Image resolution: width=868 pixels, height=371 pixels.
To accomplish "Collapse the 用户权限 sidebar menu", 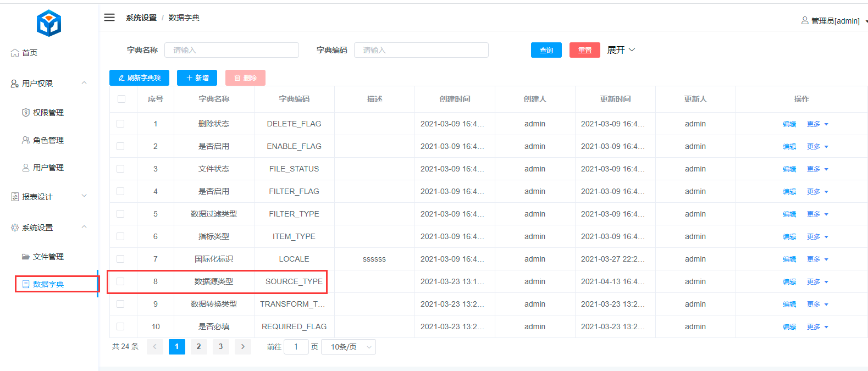I will 84,83.
